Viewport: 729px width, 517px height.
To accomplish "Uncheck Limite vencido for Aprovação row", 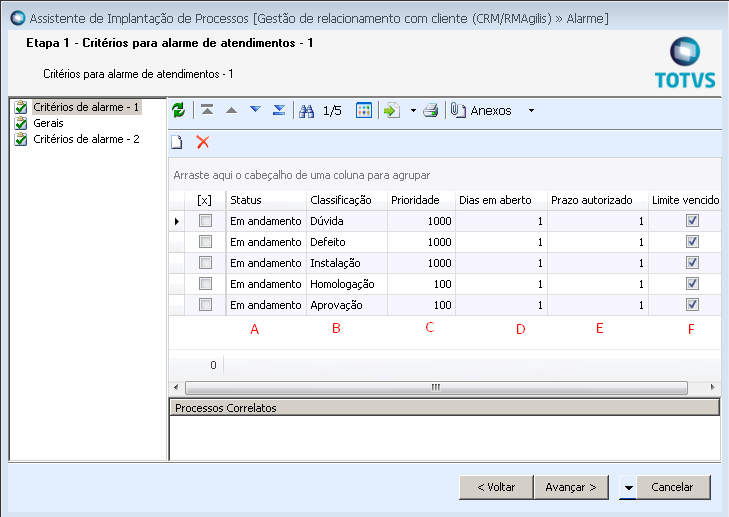I will coord(692,305).
